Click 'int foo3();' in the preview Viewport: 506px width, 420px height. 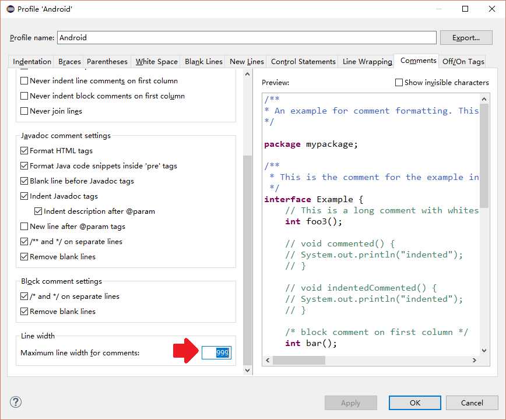314,221
